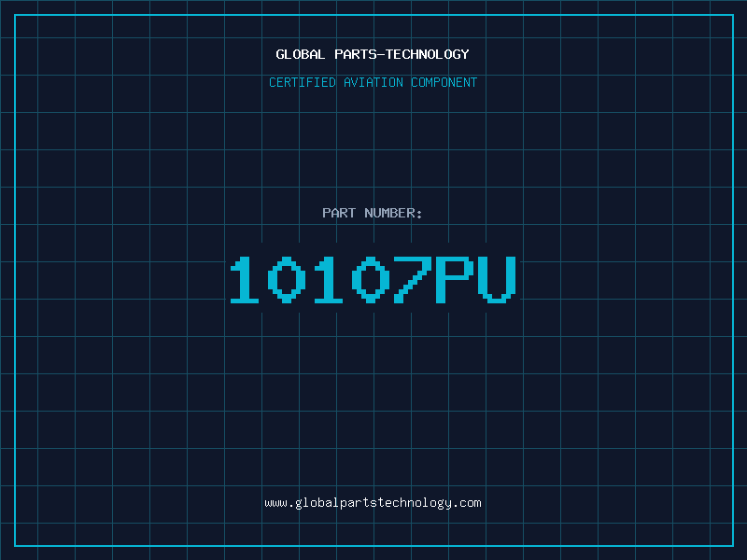Image resolution: width=747 pixels, height=560 pixels.
Task: Click the word PART in the label
Action: coord(339,213)
